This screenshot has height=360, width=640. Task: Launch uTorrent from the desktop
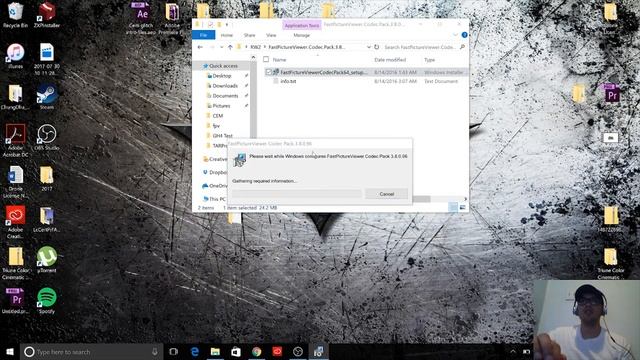(47, 260)
